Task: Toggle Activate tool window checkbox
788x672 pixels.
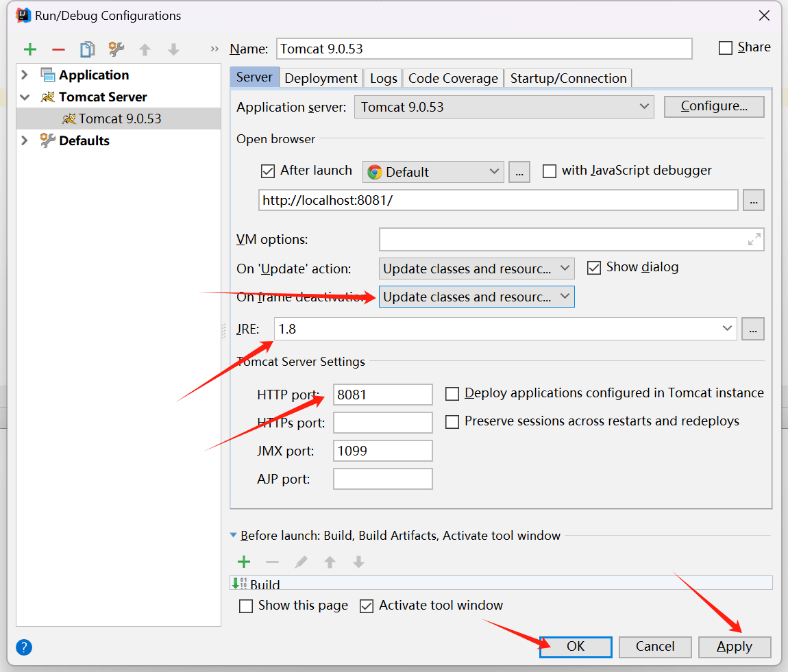Action: tap(367, 606)
